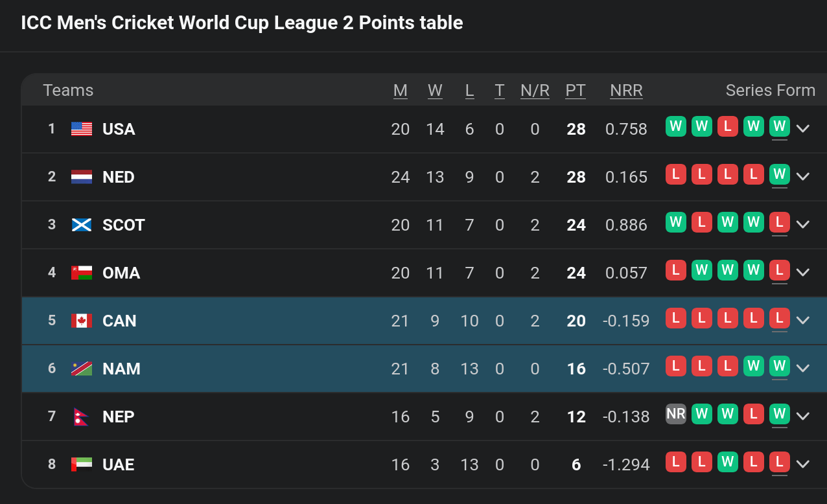This screenshot has height=504, width=827.
Task: Click the CAN team name
Action: 119,321
